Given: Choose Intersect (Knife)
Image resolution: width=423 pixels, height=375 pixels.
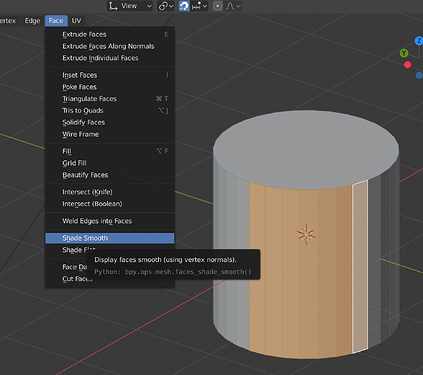Looking at the screenshot, I should click(x=110, y=192).
